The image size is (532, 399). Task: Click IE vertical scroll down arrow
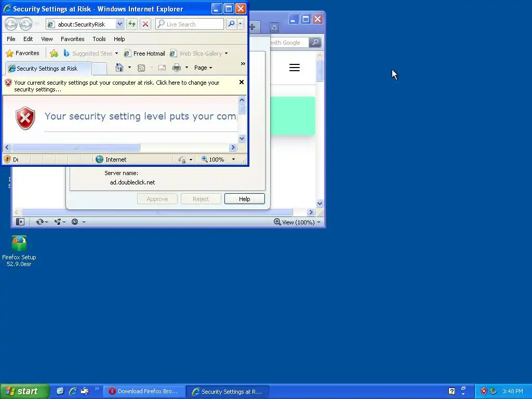click(x=242, y=138)
